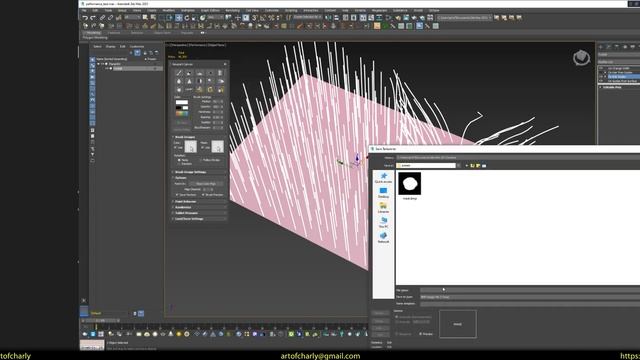Screen dimensions: 640x360
Task: Select the Blur droplet tool in Viewport Canvas
Action: click(179, 81)
